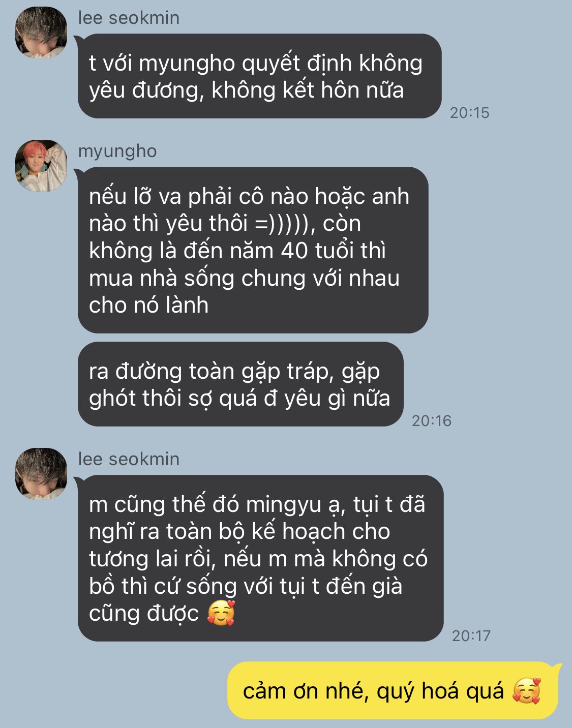Select the message starting 'ra đường toàn gặp tráp'
Viewport: 572px width, 728px height.
[x=240, y=384]
